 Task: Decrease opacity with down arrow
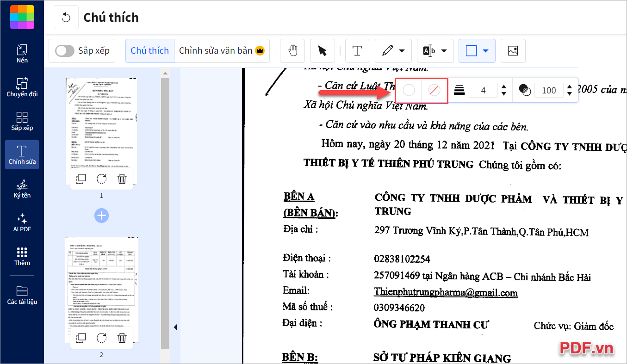pyautogui.click(x=570, y=94)
